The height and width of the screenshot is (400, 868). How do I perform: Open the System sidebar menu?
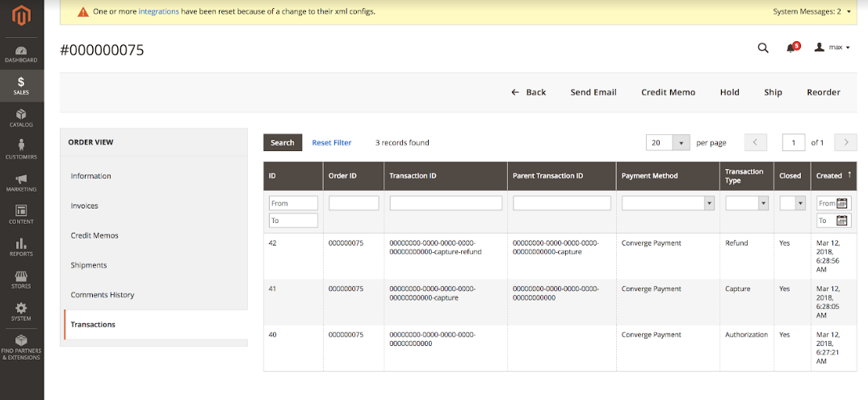(x=22, y=312)
